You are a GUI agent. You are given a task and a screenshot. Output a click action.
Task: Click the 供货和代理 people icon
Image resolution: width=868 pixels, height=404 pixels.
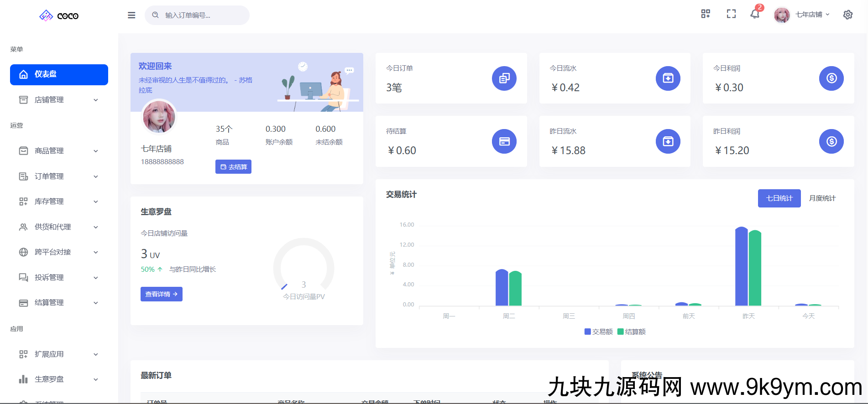[23, 227]
